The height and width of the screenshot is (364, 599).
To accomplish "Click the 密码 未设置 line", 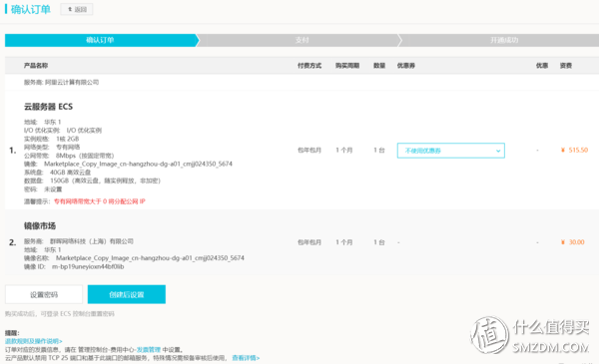I will point(43,189).
